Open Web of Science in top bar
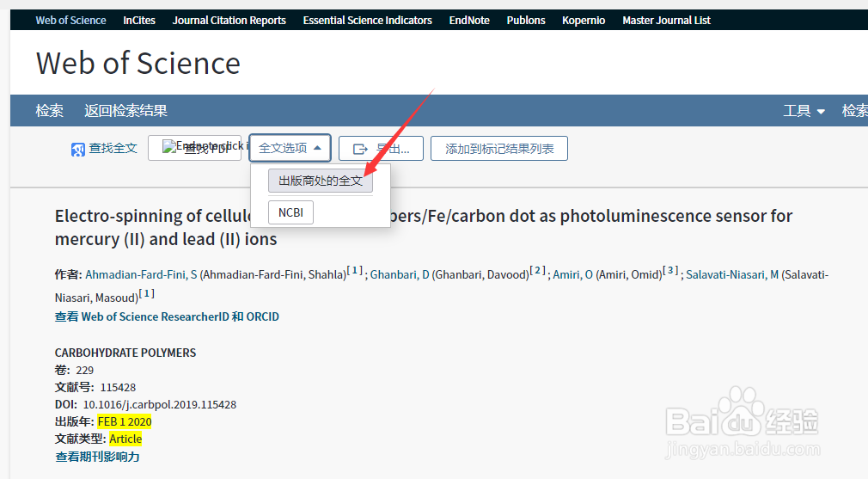 [x=70, y=21]
